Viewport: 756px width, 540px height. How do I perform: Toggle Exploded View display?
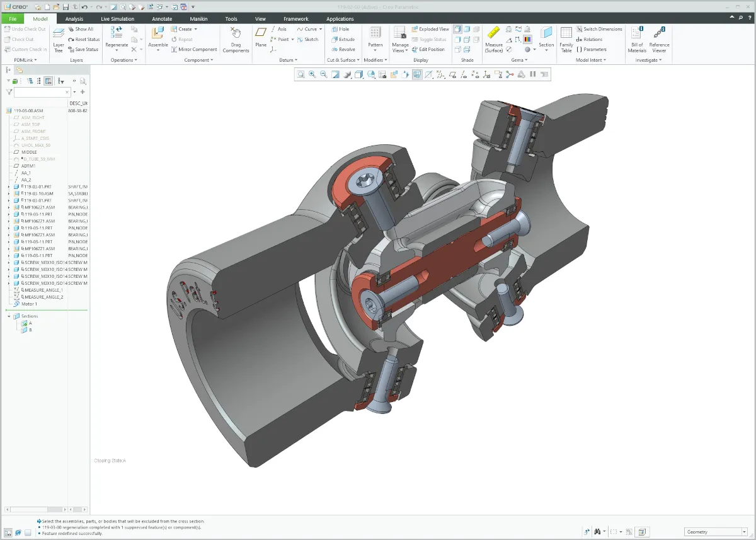point(430,29)
